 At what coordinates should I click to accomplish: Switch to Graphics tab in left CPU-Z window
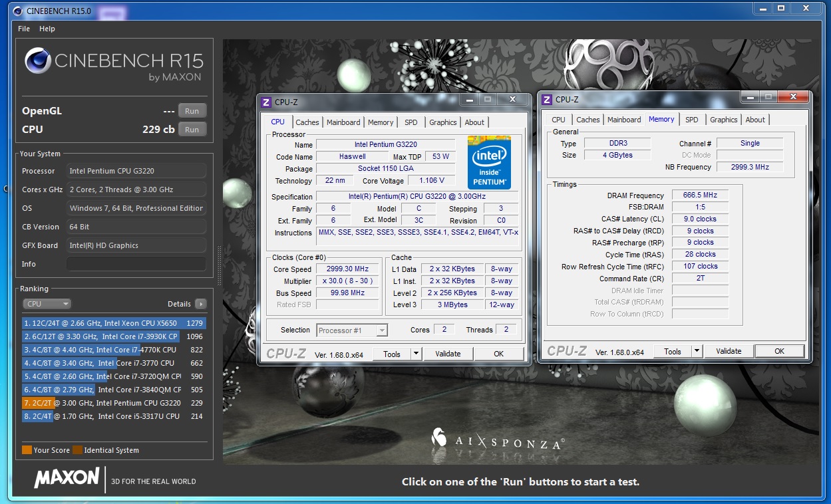coord(443,122)
